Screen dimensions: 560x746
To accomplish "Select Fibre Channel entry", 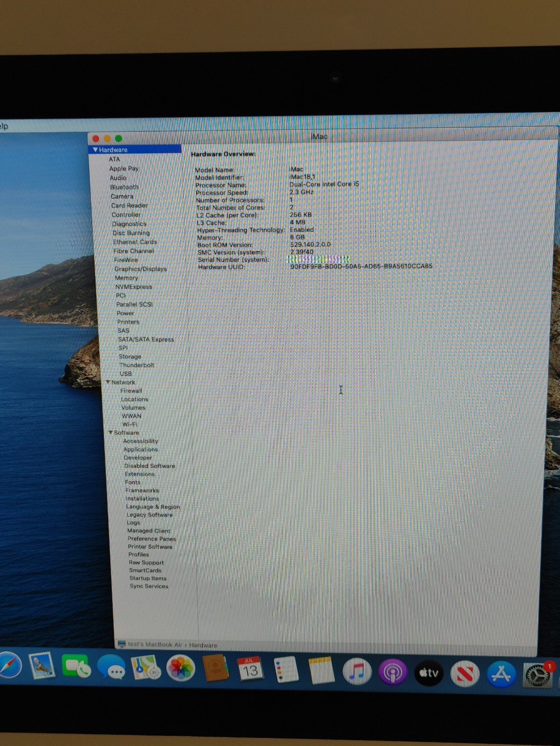I will (x=133, y=251).
